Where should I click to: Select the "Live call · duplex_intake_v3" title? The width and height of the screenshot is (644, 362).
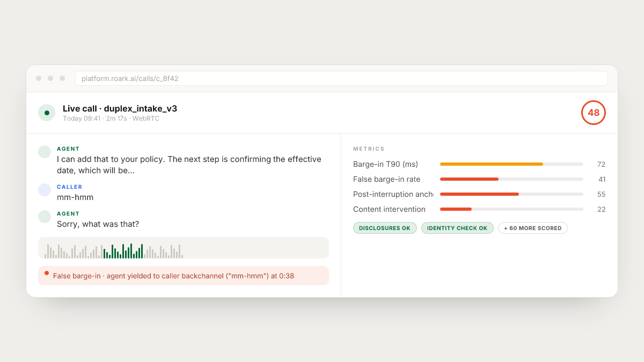pos(120,108)
